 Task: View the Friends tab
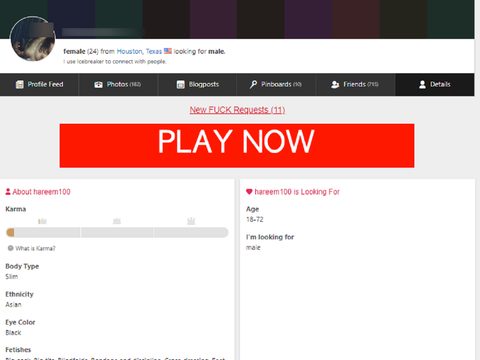point(355,84)
